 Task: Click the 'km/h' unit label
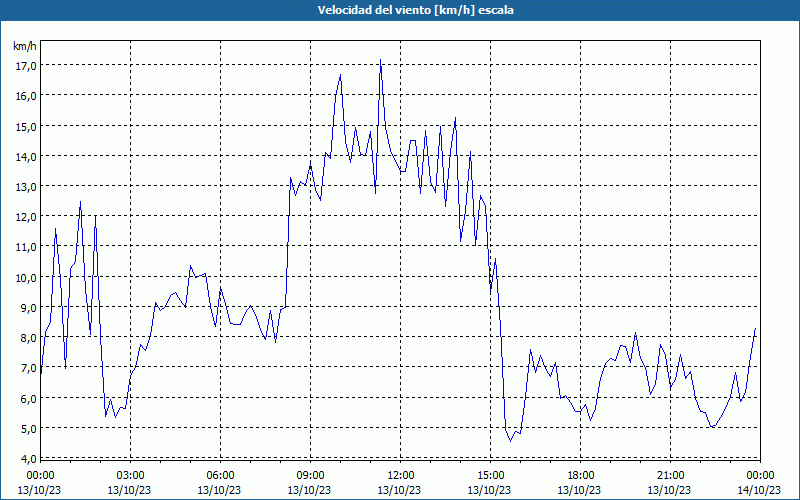[x=24, y=46]
